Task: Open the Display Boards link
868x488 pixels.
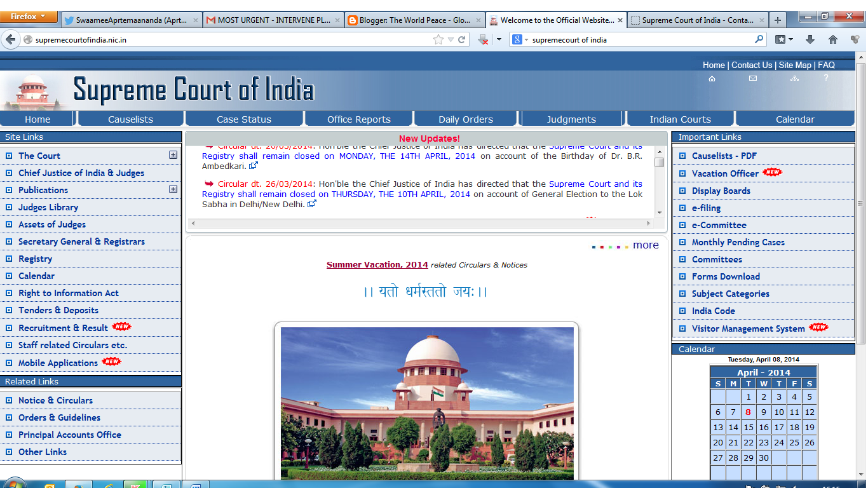Action: (x=721, y=191)
